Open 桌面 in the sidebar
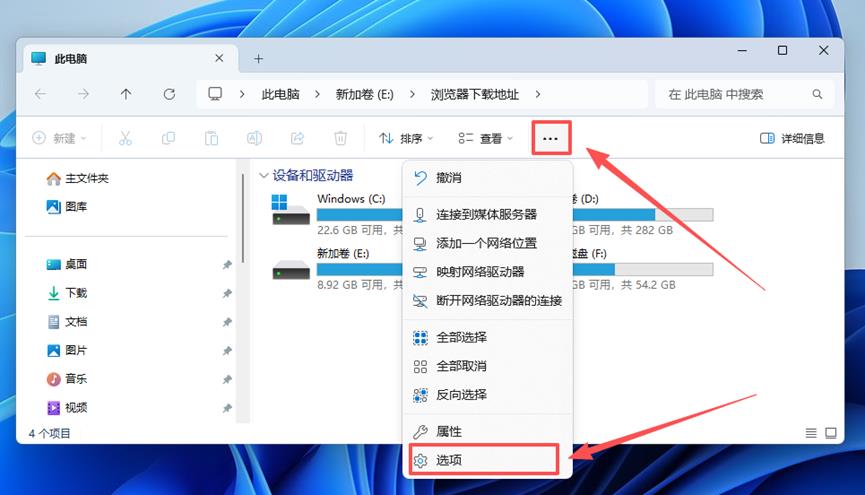 67,264
